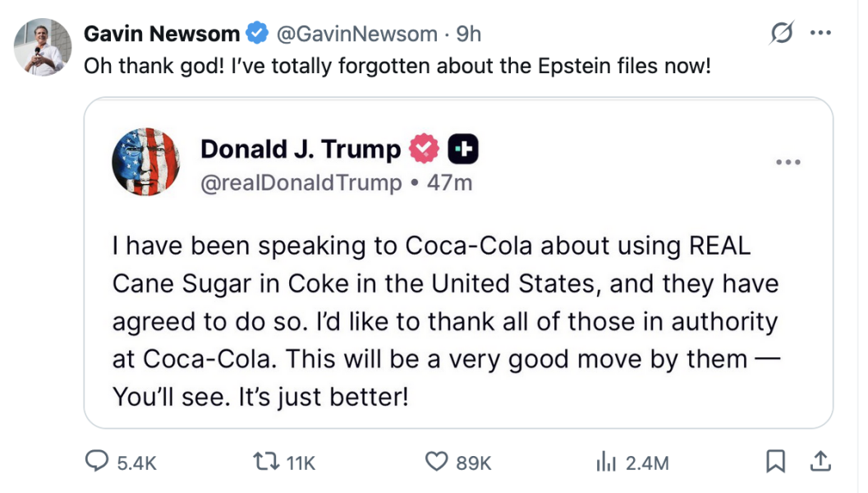Expand options via the ellipsis next to the views
868x493 pixels.
(x=819, y=33)
